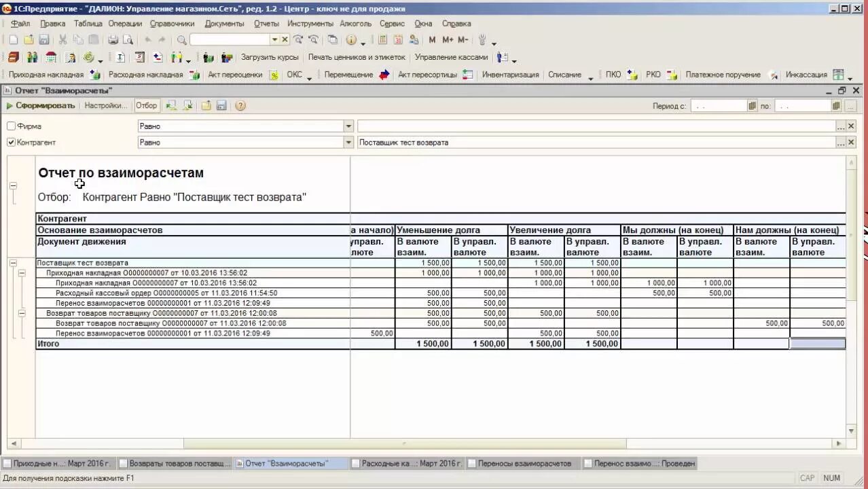
Task: Click the Приходная накладная icon
Action: tap(95, 75)
